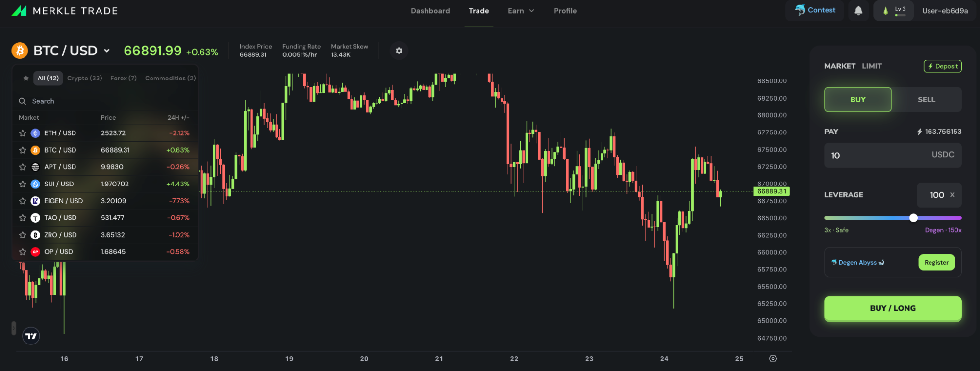
Task: Open the TradingView logo button
Action: (31, 336)
